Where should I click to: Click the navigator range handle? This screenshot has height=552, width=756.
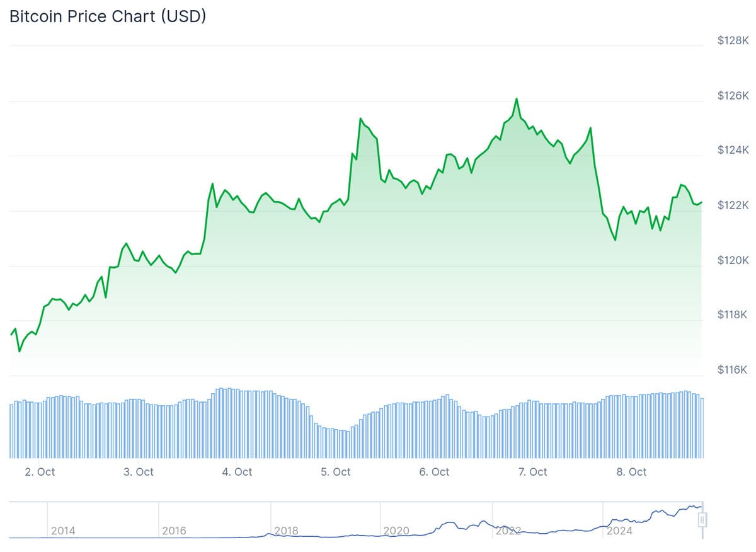tap(702, 520)
